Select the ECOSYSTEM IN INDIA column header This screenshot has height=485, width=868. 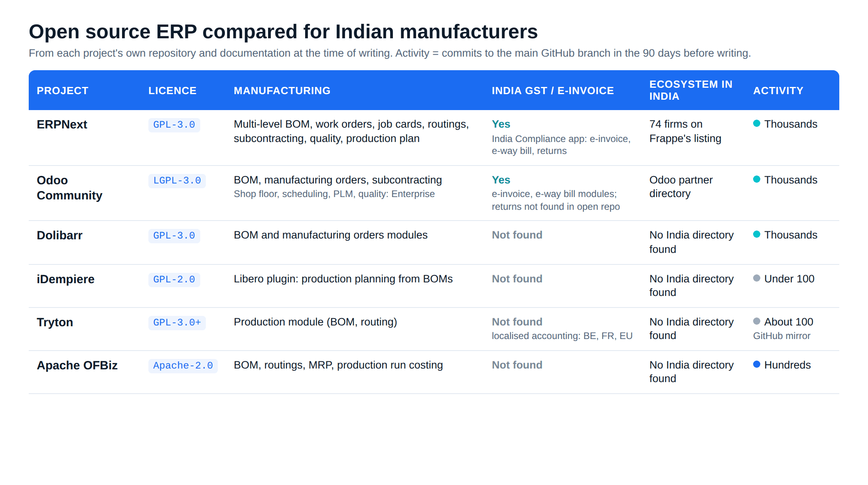[691, 90]
